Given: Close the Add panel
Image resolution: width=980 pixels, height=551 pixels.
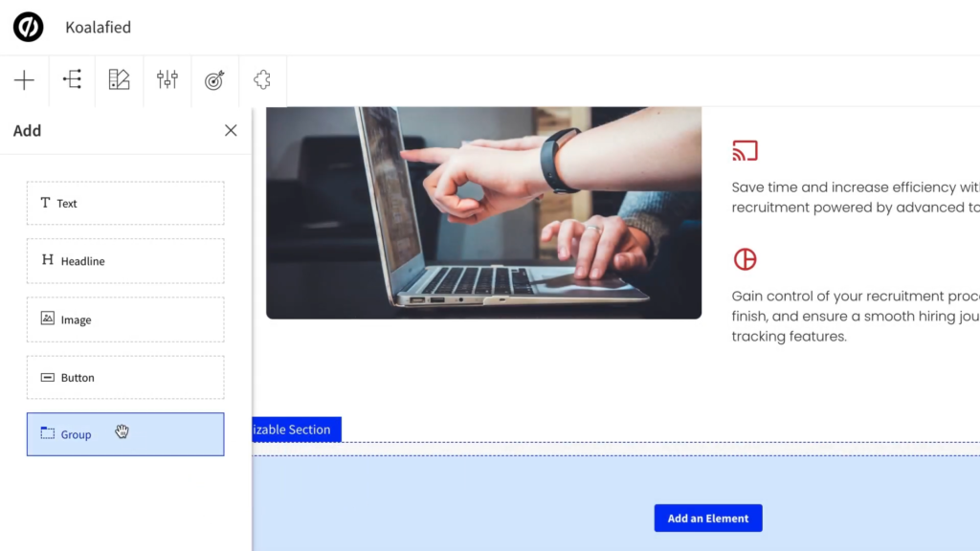Looking at the screenshot, I should click(231, 130).
